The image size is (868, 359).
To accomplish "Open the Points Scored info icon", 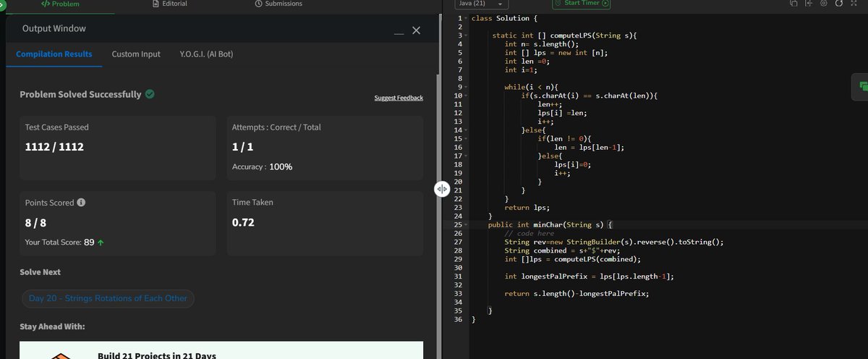I will coord(82,203).
